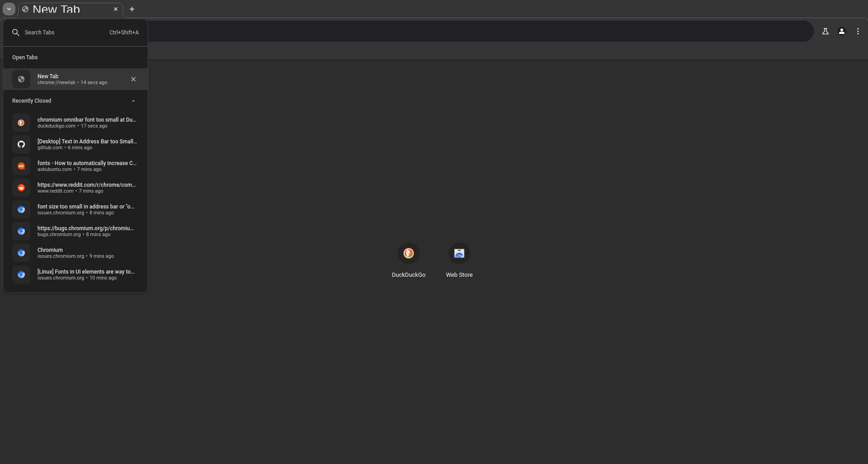
Task: Open the Chrome Labs flask icon
Action: pos(825,31)
